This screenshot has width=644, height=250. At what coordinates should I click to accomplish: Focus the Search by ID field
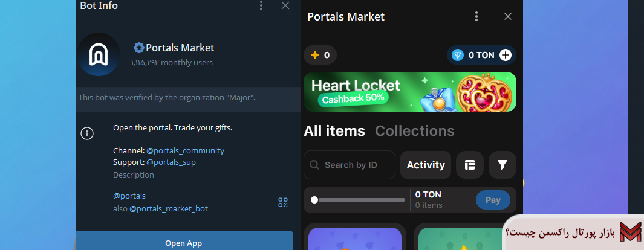point(351,165)
